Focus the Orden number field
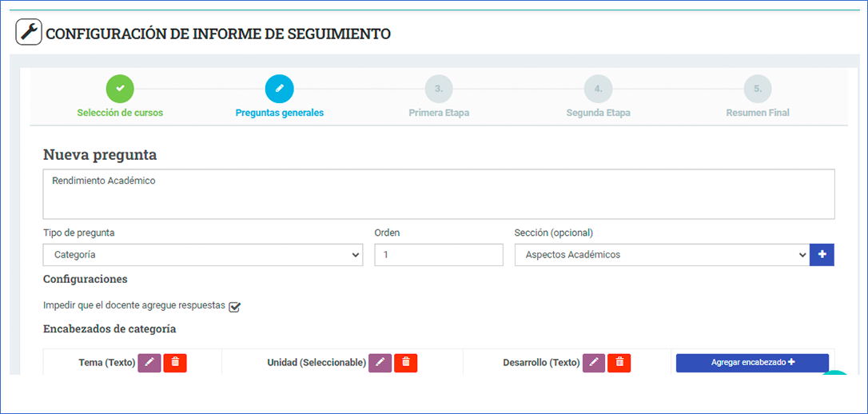The height and width of the screenshot is (414, 868). [439, 255]
